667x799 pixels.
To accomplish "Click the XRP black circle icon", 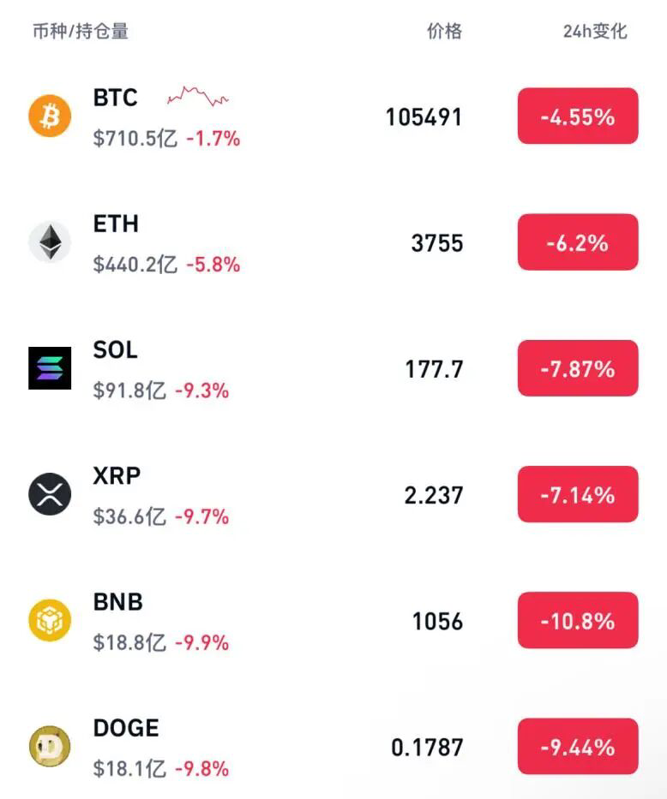I will (x=49, y=495).
